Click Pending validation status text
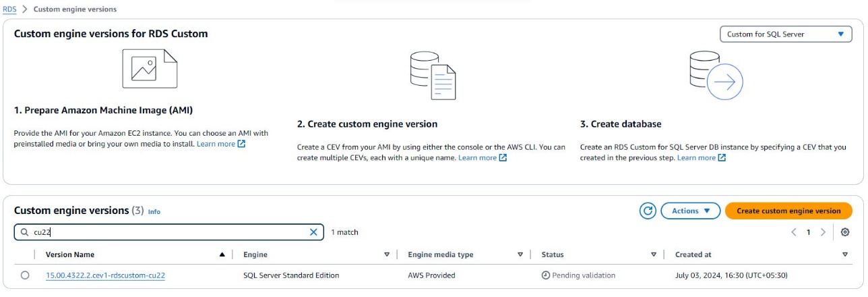 pyautogui.click(x=584, y=275)
